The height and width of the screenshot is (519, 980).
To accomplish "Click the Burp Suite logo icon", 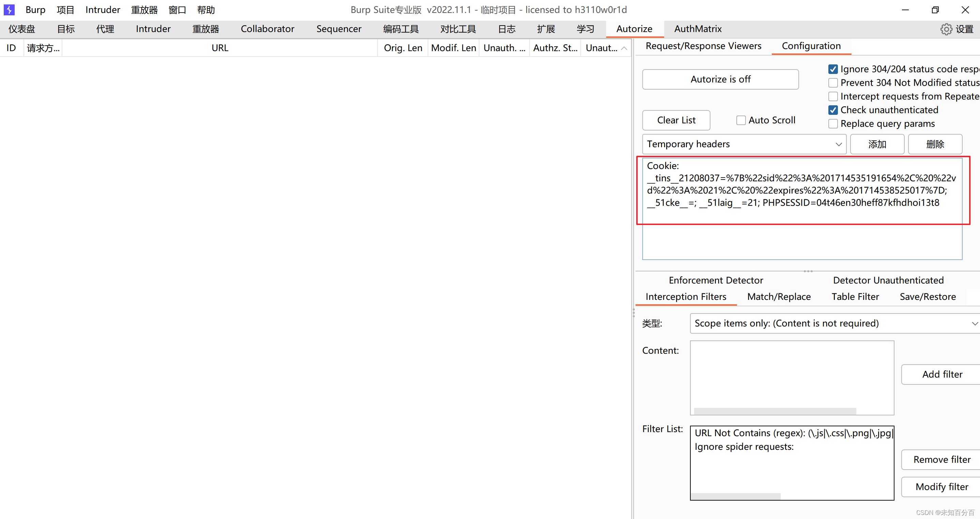I will [9, 10].
